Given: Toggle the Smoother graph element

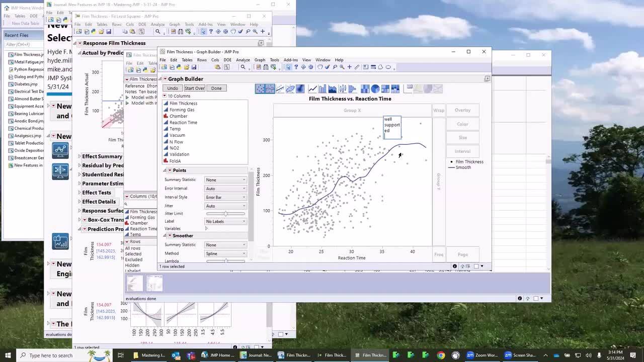Looking at the screenshot, I should 270,89.
